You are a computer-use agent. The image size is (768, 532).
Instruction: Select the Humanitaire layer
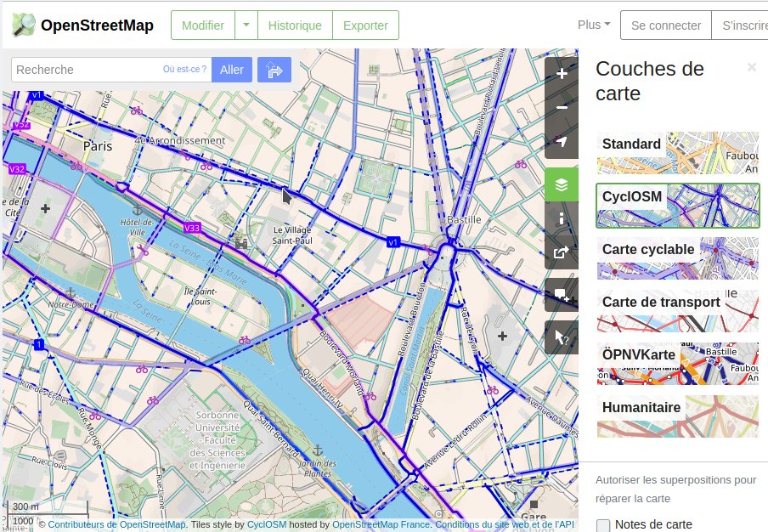(678, 416)
